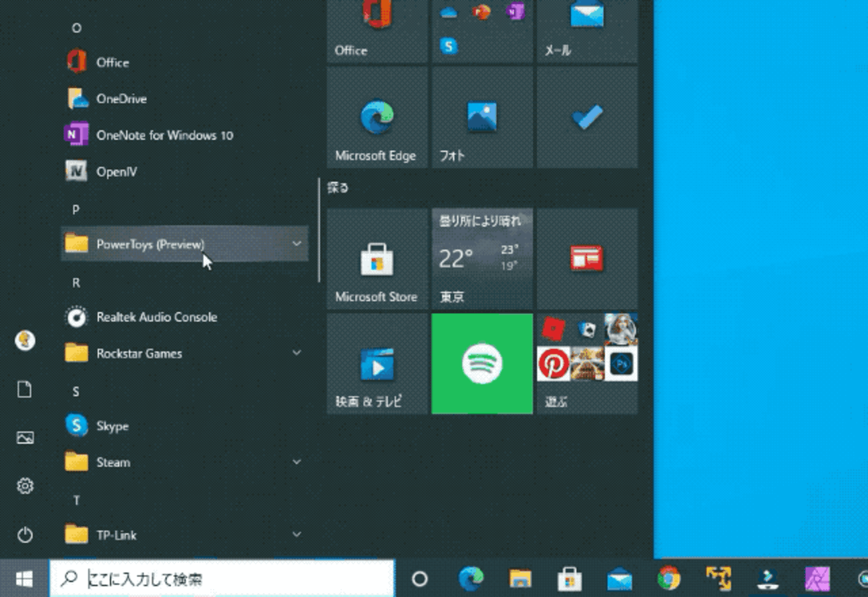Viewport: 868px width, 597px height.
Task: Open the 遊ぶ games folder tile
Action: (x=588, y=364)
